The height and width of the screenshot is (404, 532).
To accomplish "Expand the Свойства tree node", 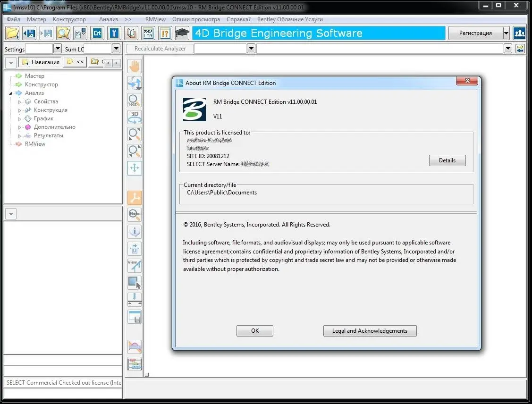I will 19,102.
